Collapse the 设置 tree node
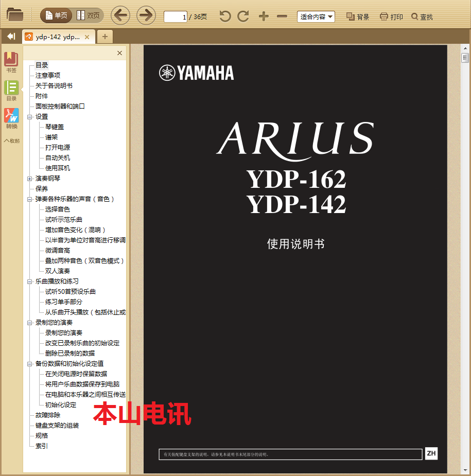The height and width of the screenshot is (476, 471). click(x=29, y=117)
